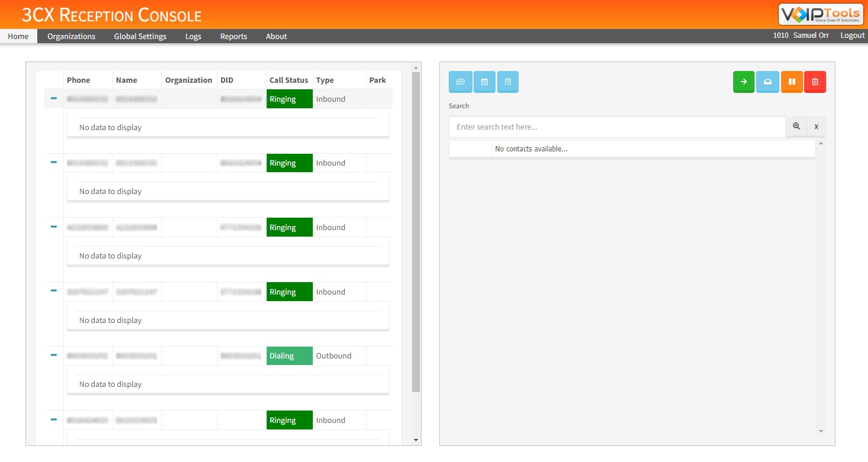
Task: Open the clipboard notes icon
Action: click(508, 82)
